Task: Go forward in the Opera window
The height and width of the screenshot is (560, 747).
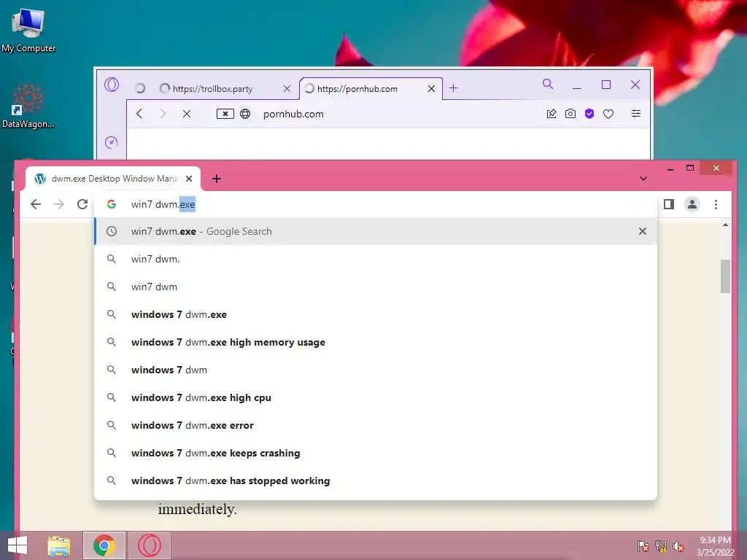Action: [163, 114]
